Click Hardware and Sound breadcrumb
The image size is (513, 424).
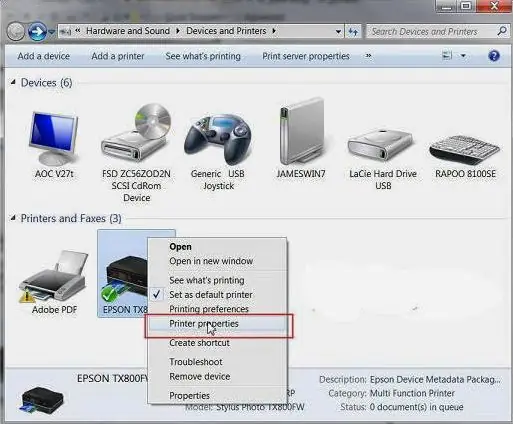pos(128,31)
